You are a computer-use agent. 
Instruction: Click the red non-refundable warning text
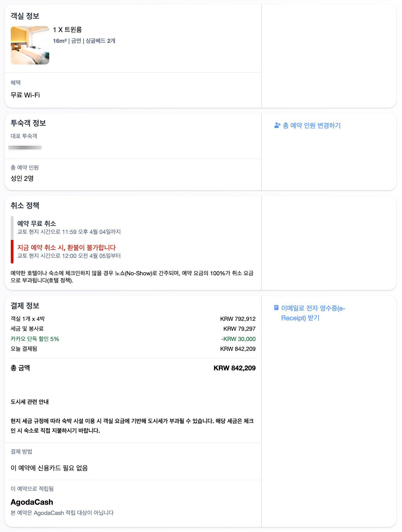tap(67, 247)
